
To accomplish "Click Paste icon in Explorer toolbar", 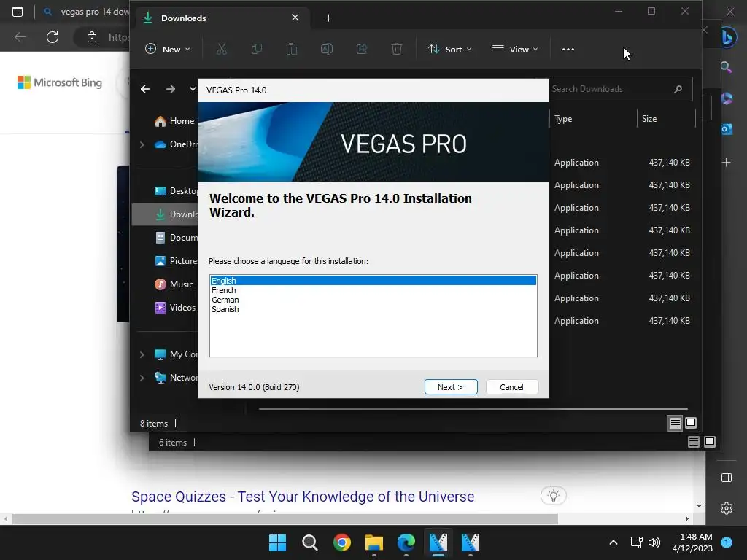I will 292,49.
